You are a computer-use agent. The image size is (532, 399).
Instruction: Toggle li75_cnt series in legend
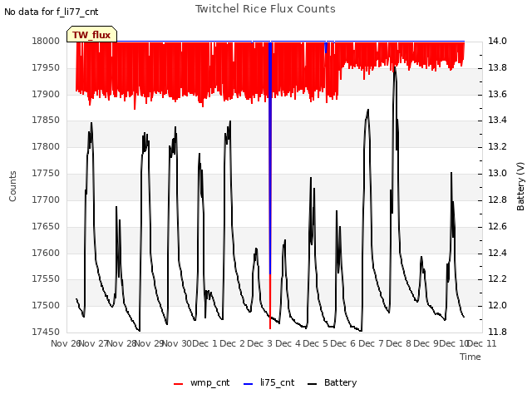coord(268,382)
